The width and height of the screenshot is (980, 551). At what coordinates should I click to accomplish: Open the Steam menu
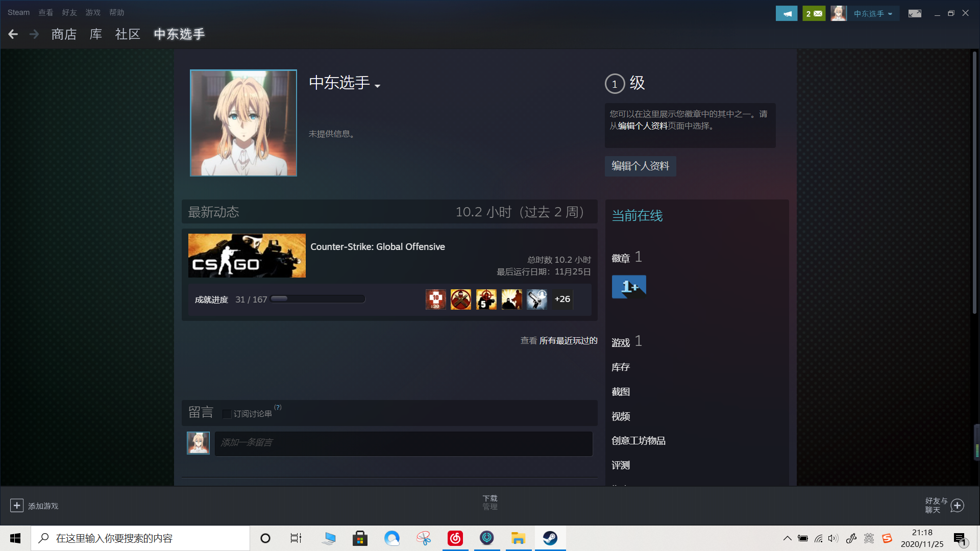pos(18,12)
